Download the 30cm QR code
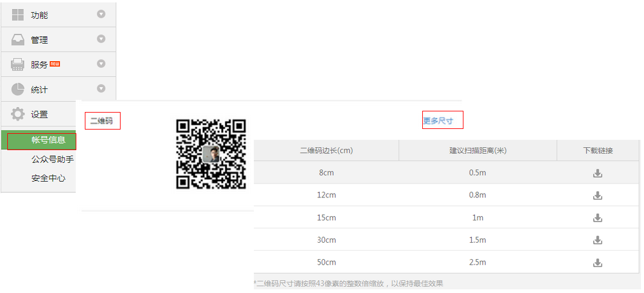The image size is (644, 293). pyautogui.click(x=597, y=240)
